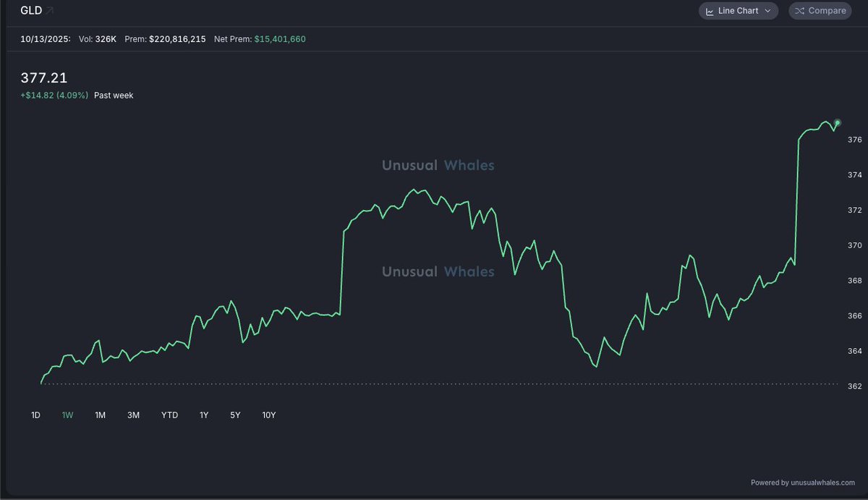Select the 1W time range
868x500 pixels.
(x=68, y=415)
